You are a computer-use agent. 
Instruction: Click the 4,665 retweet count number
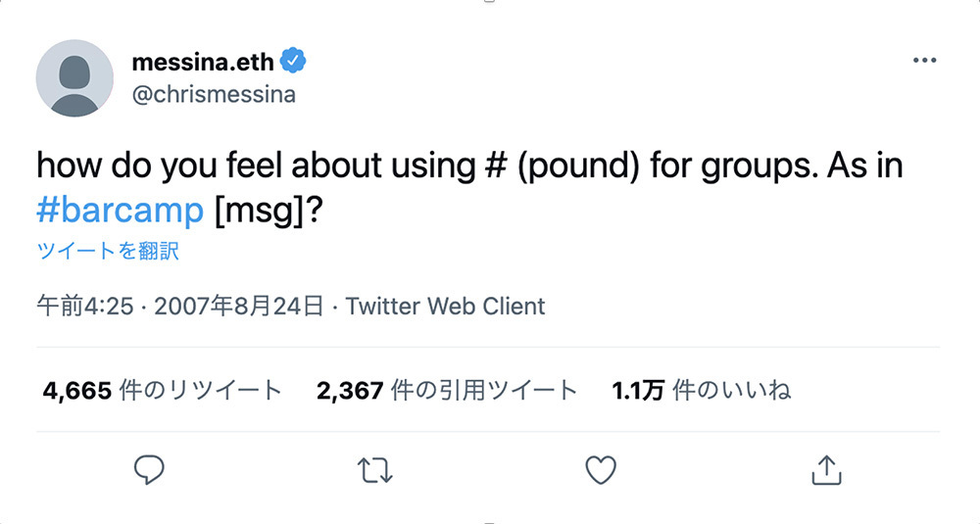point(76,391)
